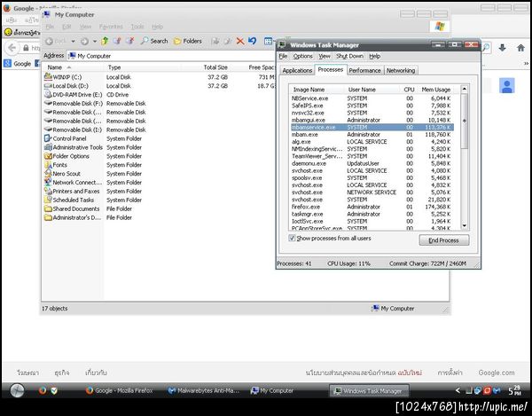532x416 pixels.
Task: Select the Nero Scout icon
Action: pos(48,173)
